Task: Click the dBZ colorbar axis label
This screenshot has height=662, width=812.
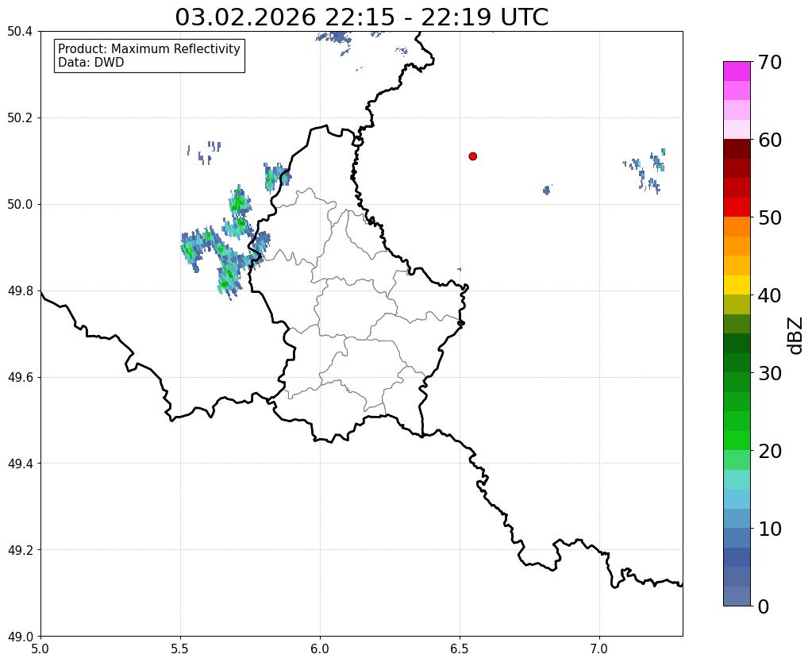Action: (x=796, y=336)
